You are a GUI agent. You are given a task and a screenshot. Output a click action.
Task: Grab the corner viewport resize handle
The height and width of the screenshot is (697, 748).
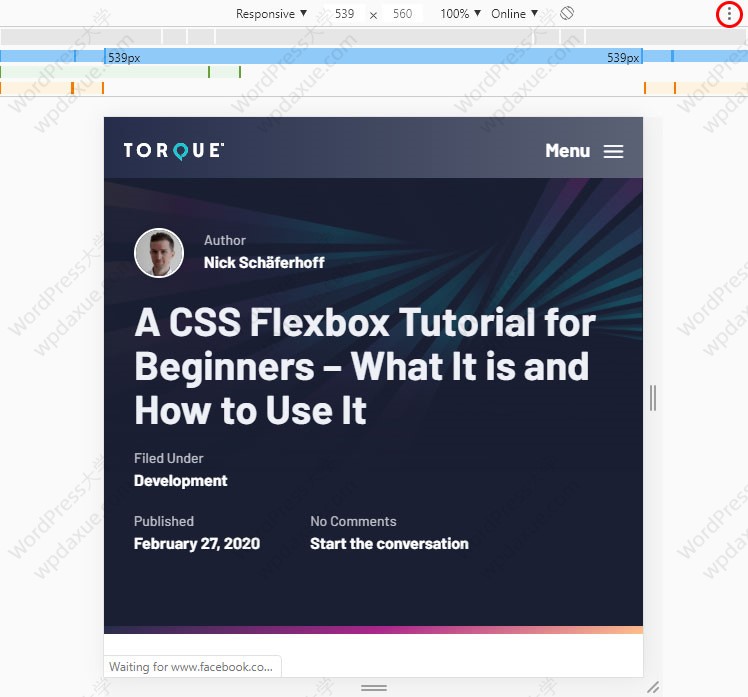(653, 687)
